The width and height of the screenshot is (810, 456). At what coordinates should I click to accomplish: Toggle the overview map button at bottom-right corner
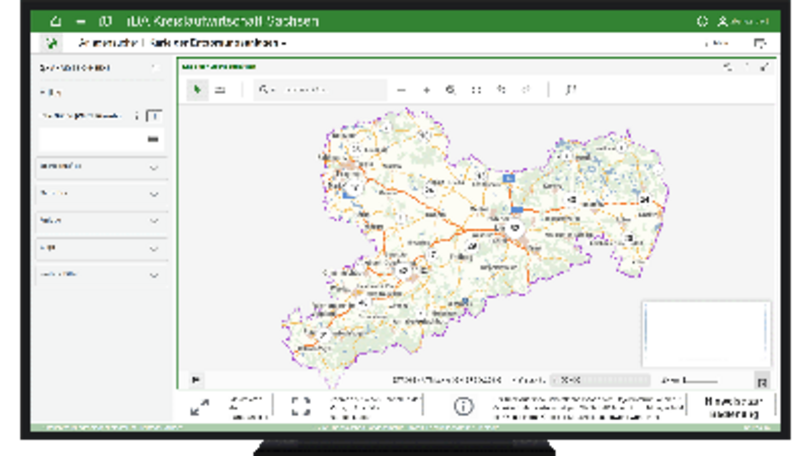[x=762, y=381]
